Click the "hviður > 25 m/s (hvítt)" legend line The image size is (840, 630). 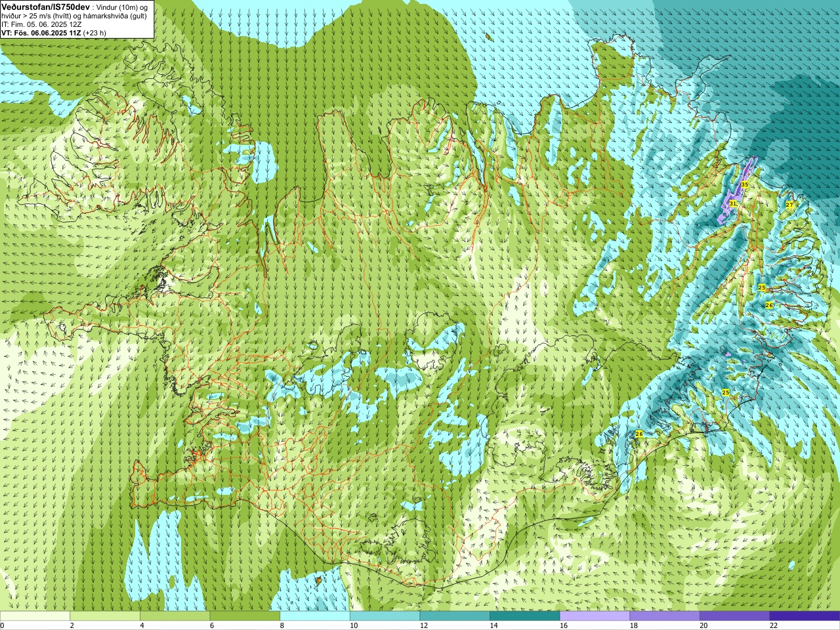coord(37,16)
